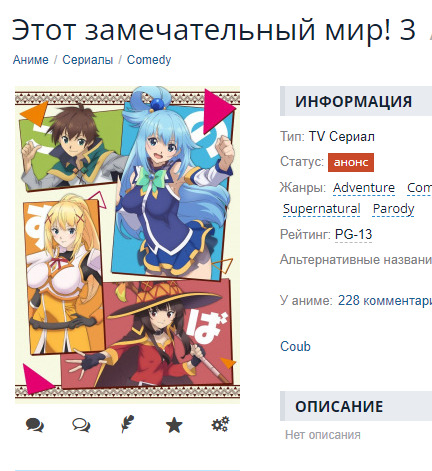The height and width of the screenshot is (471, 432).
Task: Click the PG-13 rating label
Action: (353, 234)
